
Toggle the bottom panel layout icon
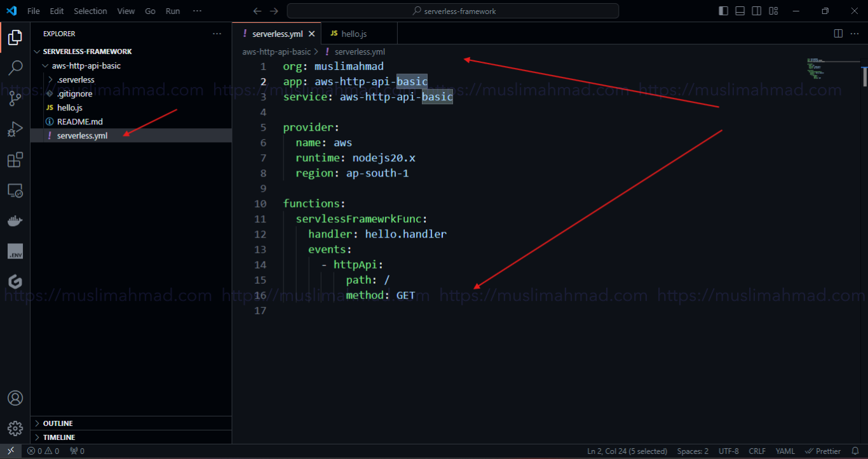pos(740,11)
